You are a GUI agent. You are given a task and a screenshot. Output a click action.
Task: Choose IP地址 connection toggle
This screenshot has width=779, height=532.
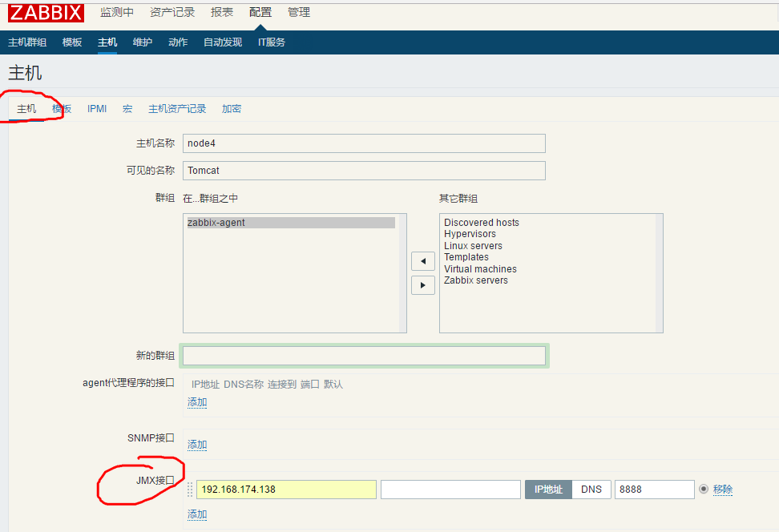coord(548,490)
